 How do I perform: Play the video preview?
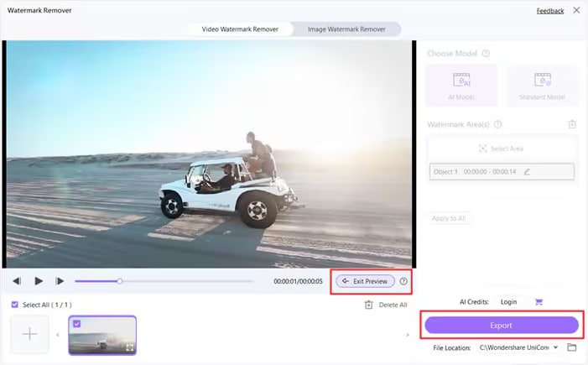coord(39,281)
